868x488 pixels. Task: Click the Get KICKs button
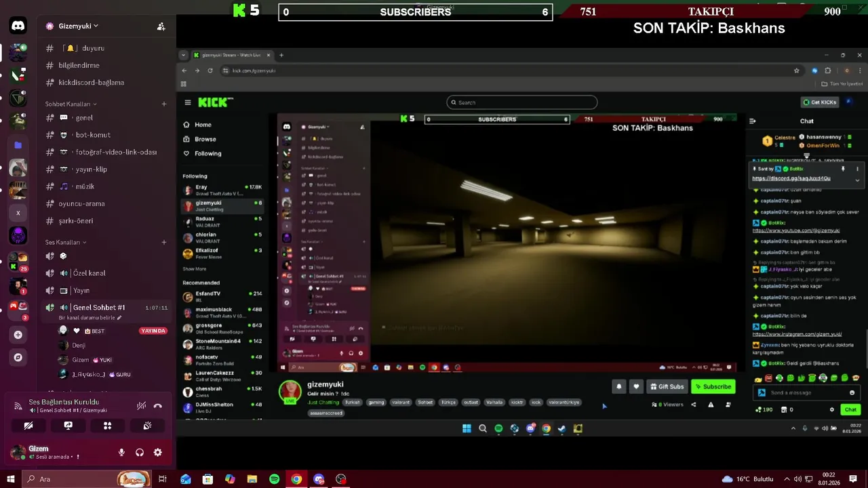pos(820,102)
